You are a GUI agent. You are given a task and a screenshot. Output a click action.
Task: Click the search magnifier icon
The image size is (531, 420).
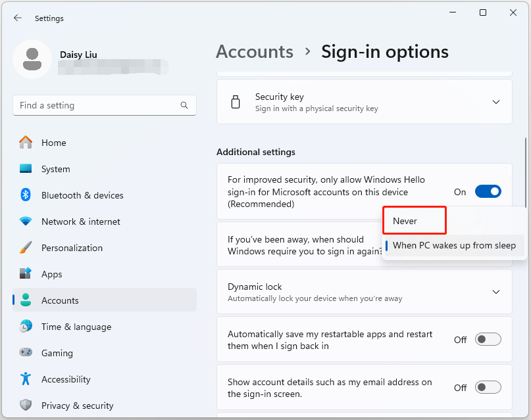(x=184, y=105)
